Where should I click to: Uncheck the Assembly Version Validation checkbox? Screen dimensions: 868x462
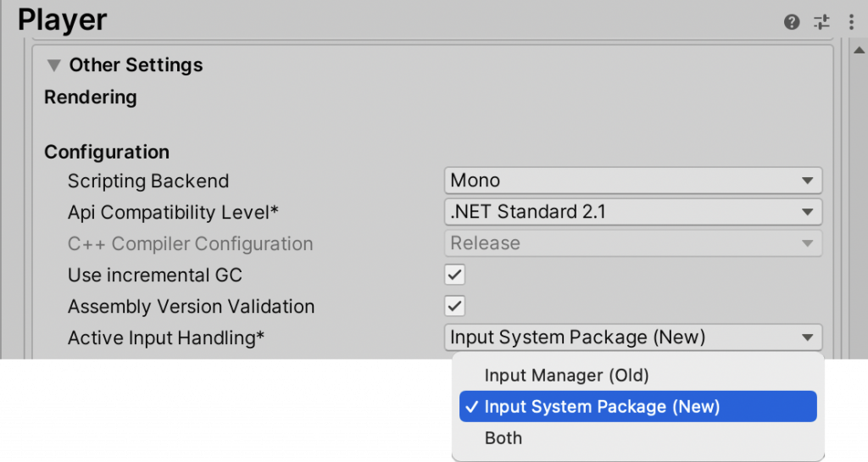[x=455, y=306]
